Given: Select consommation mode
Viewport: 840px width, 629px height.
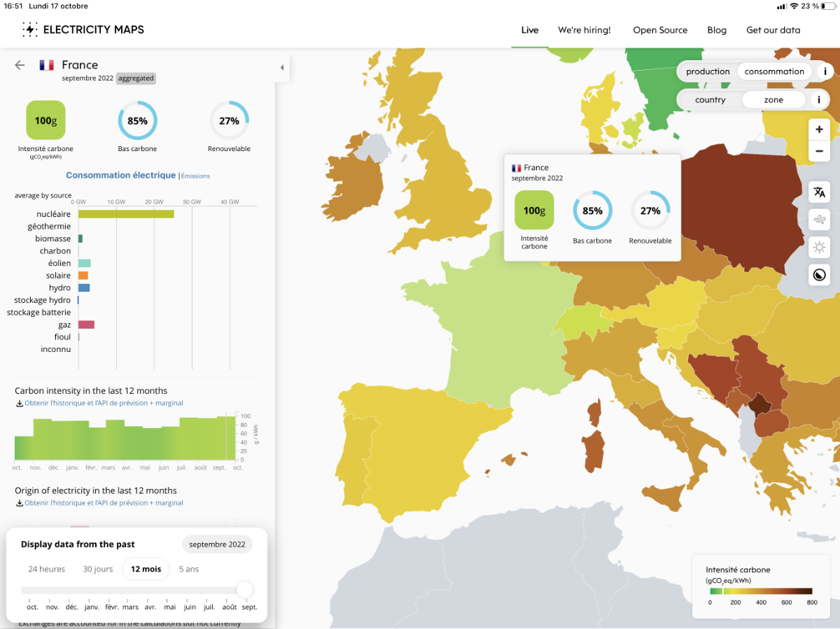Looking at the screenshot, I should click(774, 71).
